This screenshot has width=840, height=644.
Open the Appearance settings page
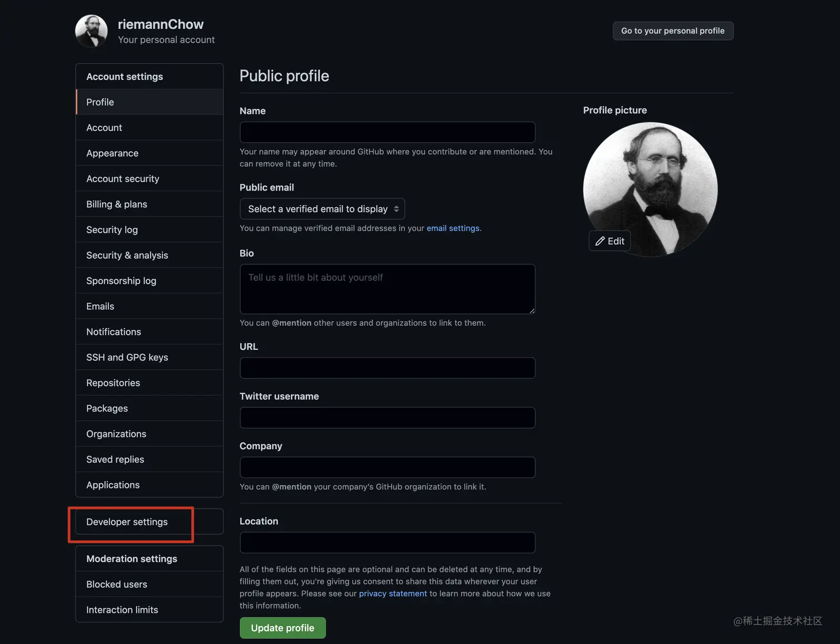point(149,153)
